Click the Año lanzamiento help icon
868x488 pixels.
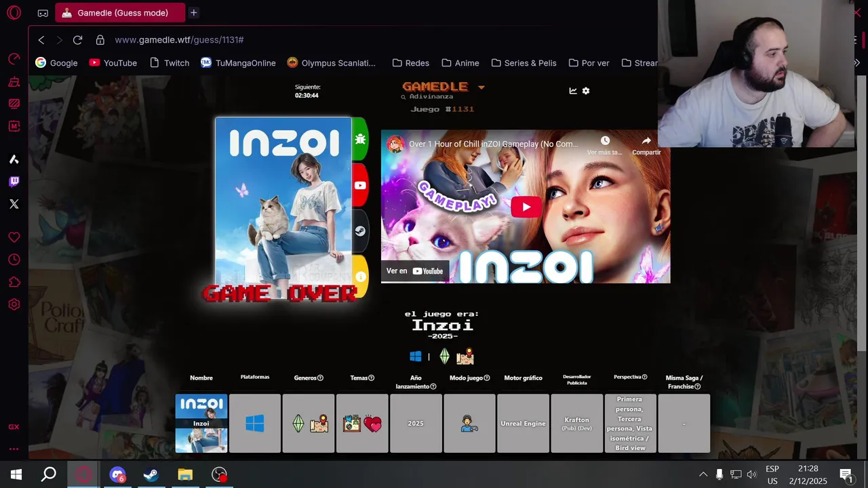tap(433, 386)
